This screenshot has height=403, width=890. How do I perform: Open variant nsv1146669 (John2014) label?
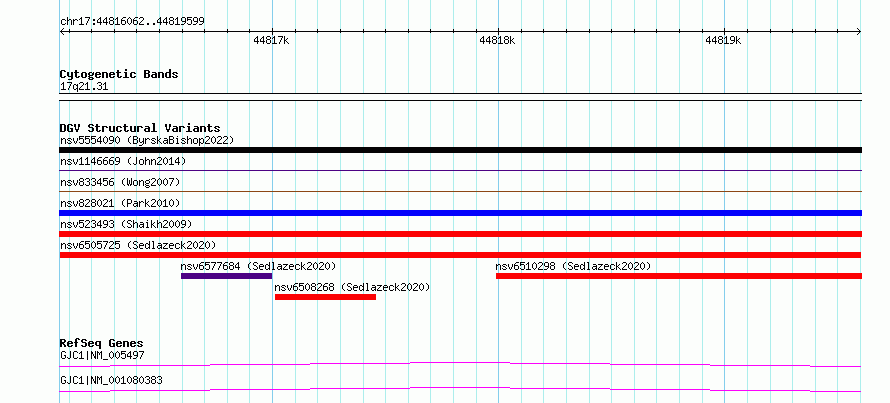click(x=123, y=161)
